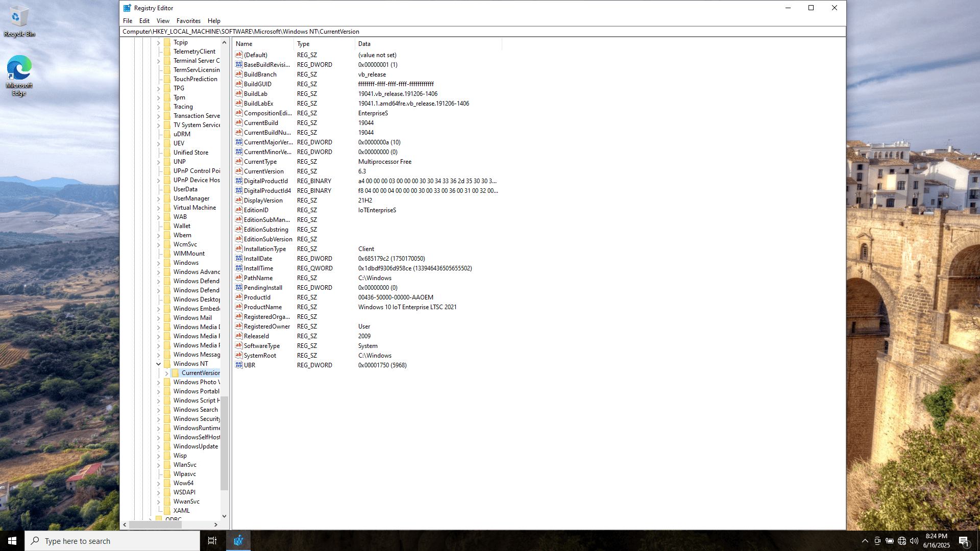Expand the WindowsUpdate tree node
The height and width of the screenshot is (551, 980).
point(159,446)
